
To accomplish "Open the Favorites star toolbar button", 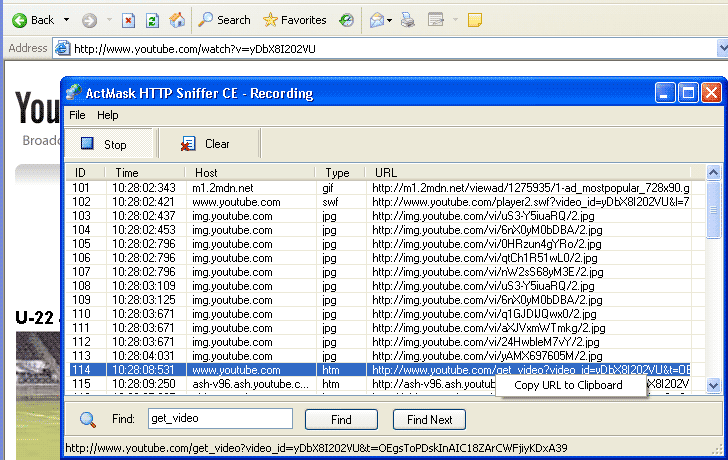I will coord(294,20).
